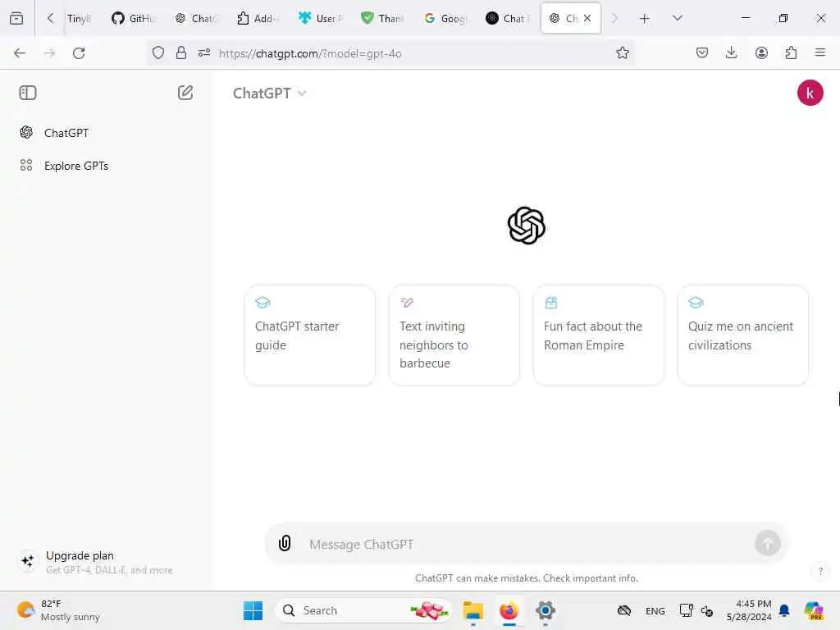Switch to the Tiny8 tab
This screenshot has height=630, width=840.
(x=79, y=18)
